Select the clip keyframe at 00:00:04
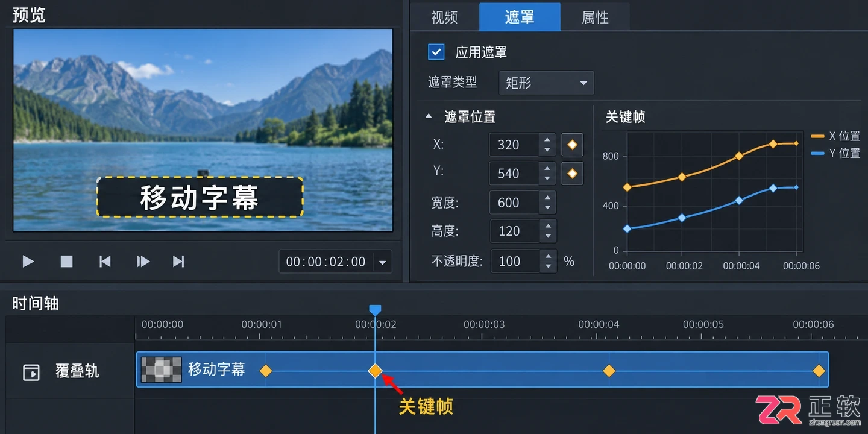The height and width of the screenshot is (434, 868). tap(609, 371)
